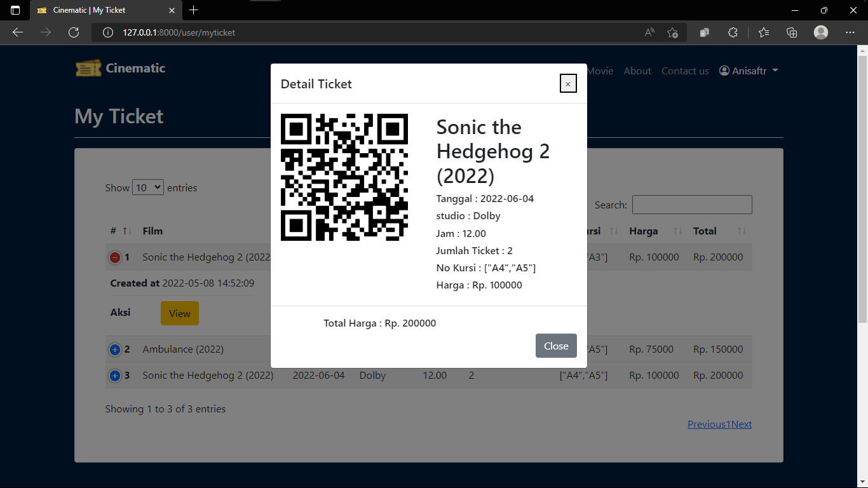Activate Read aloud icon in address bar
Screen dimensions: 868x488
pos(649,32)
